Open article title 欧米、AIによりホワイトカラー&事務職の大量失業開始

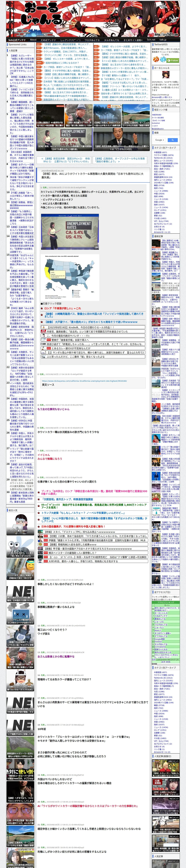coord(93,176)
